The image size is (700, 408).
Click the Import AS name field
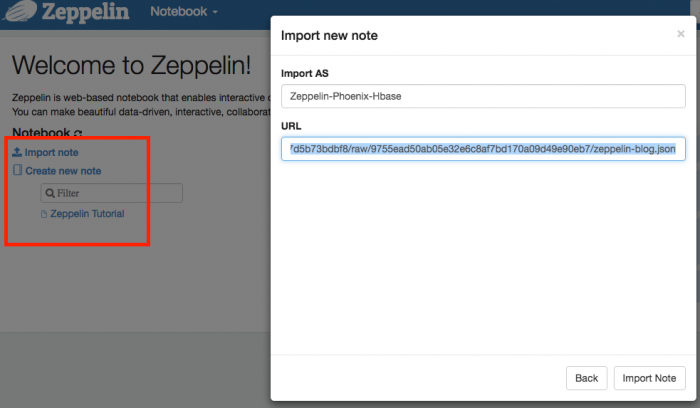(x=483, y=96)
